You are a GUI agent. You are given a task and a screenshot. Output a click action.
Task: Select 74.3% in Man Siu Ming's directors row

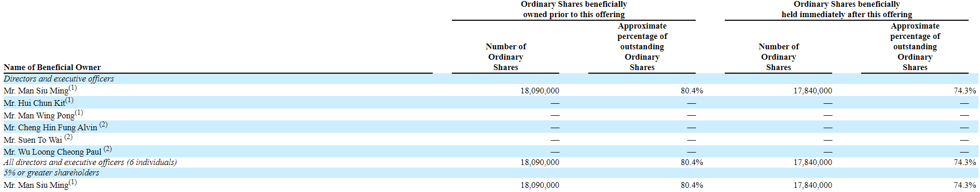coord(965,91)
